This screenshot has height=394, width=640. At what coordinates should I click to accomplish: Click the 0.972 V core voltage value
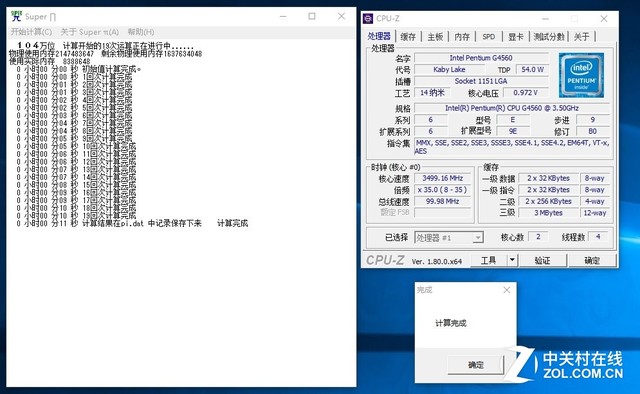[x=526, y=93]
